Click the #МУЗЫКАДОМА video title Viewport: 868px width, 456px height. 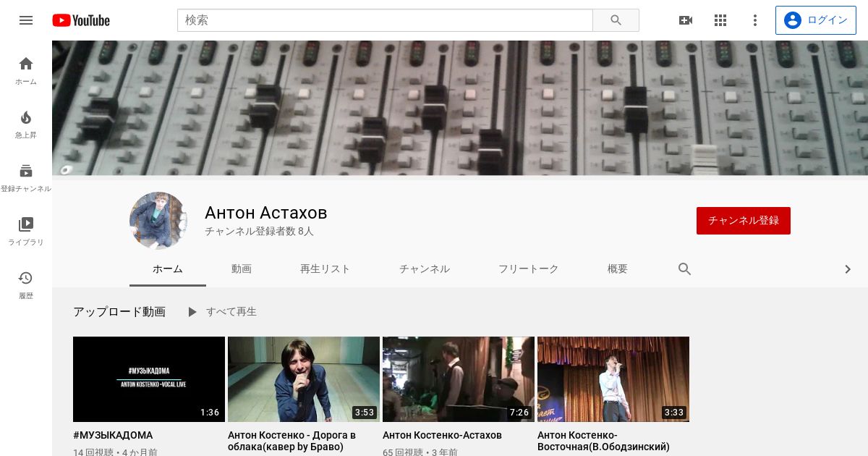click(113, 436)
